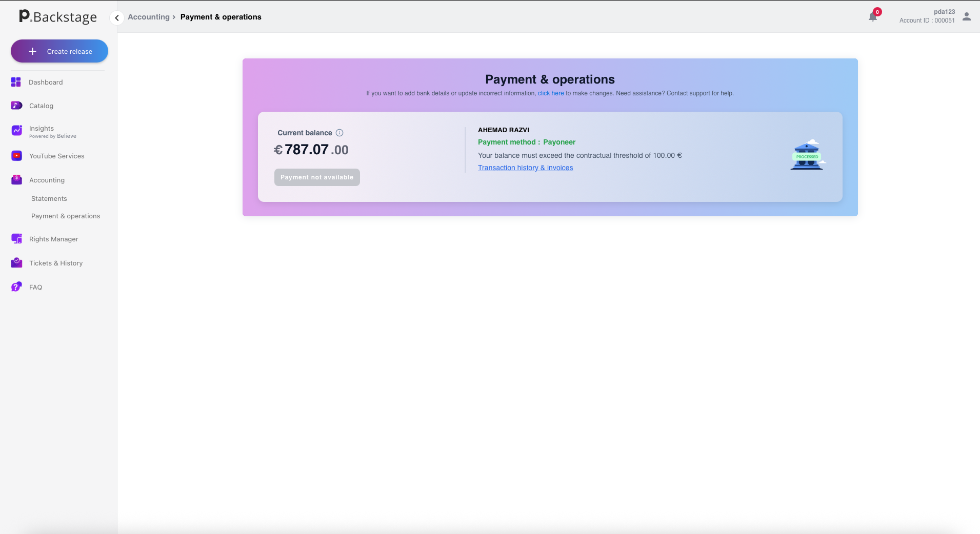Collapse sidebar with the chevron arrow
This screenshot has width=980, height=534.
(x=117, y=18)
